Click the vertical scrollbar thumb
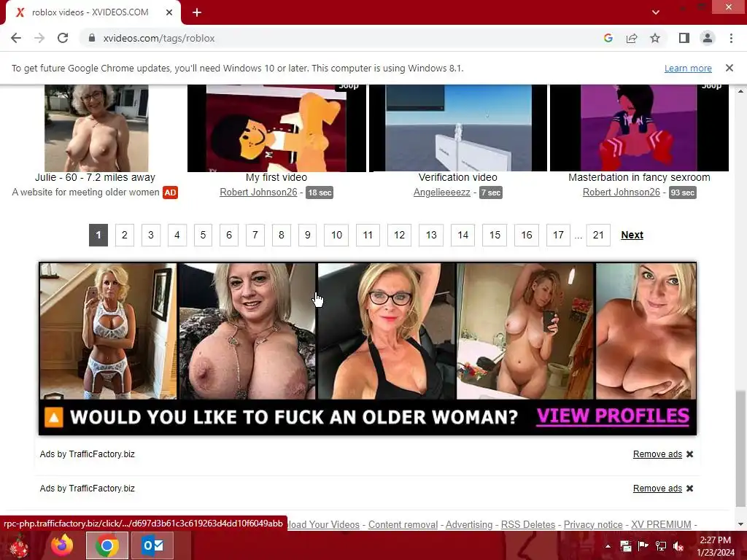The height and width of the screenshot is (560, 747). point(741,448)
